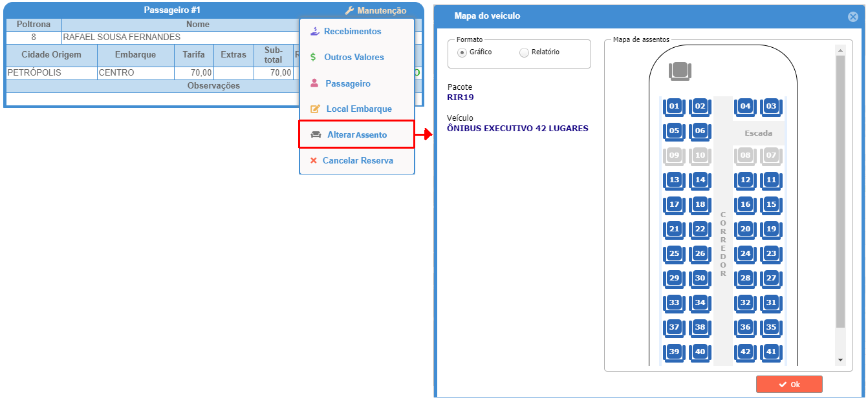This screenshot has height=402, width=868.
Task: Close the Mapa do veículo dialog
Action: [x=853, y=17]
